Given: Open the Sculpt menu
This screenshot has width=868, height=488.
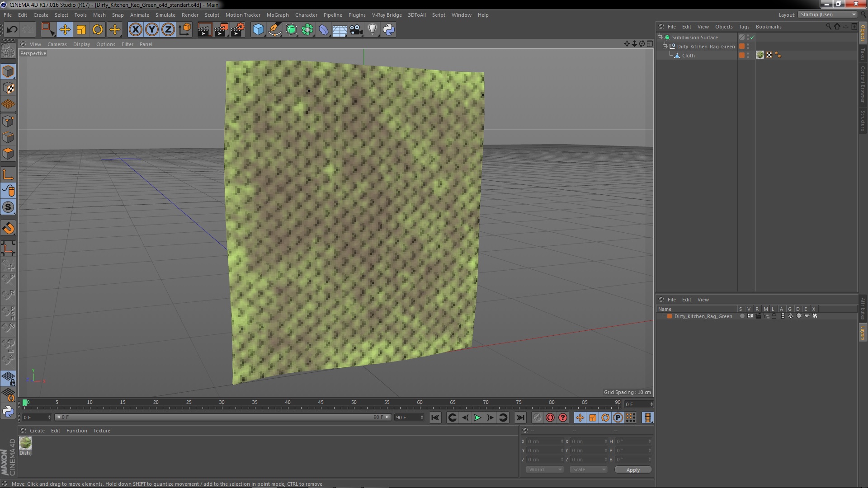Looking at the screenshot, I should tap(212, 15).
